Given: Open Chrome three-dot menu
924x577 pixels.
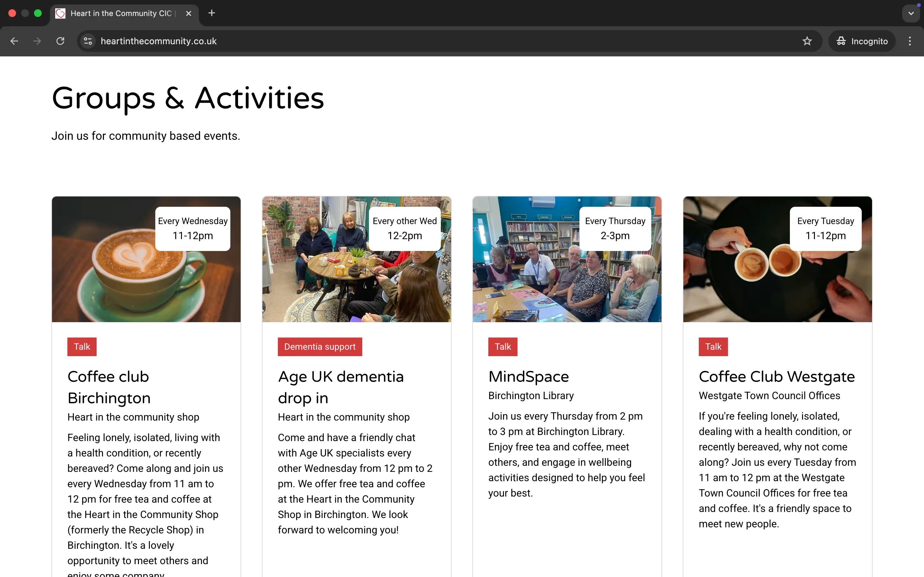Looking at the screenshot, I should (910, 41).
